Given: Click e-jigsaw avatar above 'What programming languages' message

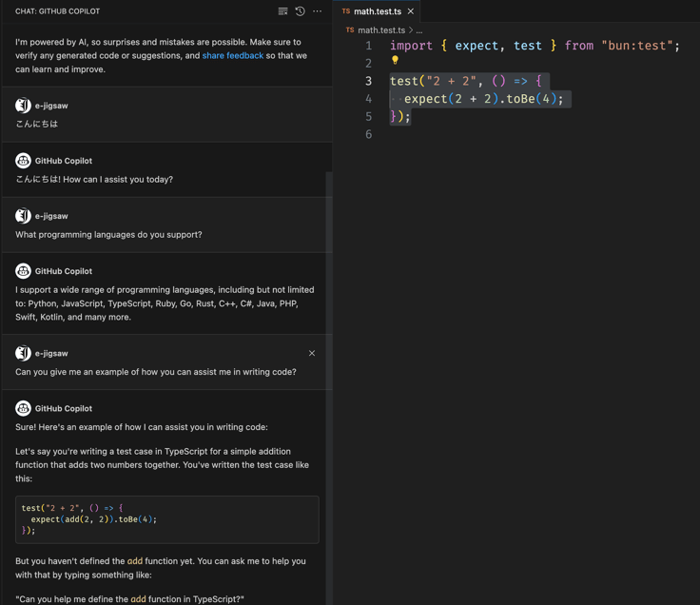Looking at the screenshot, I should click(23, 216).
